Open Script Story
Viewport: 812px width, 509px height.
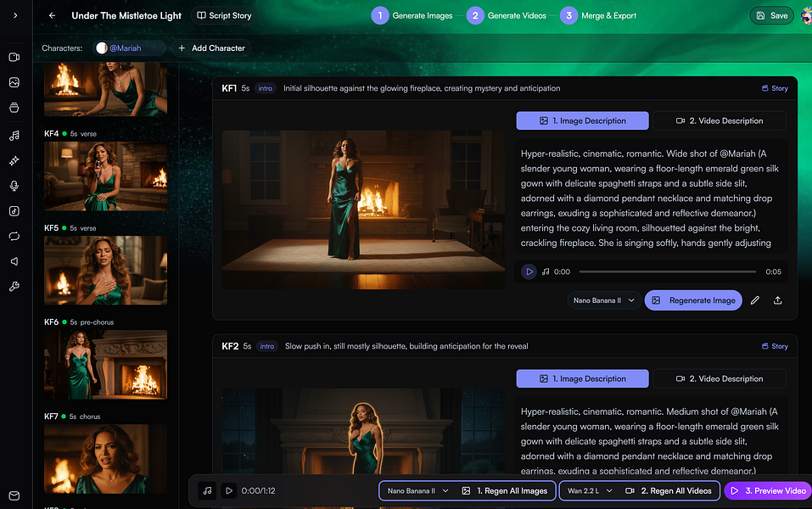(224, 15)
